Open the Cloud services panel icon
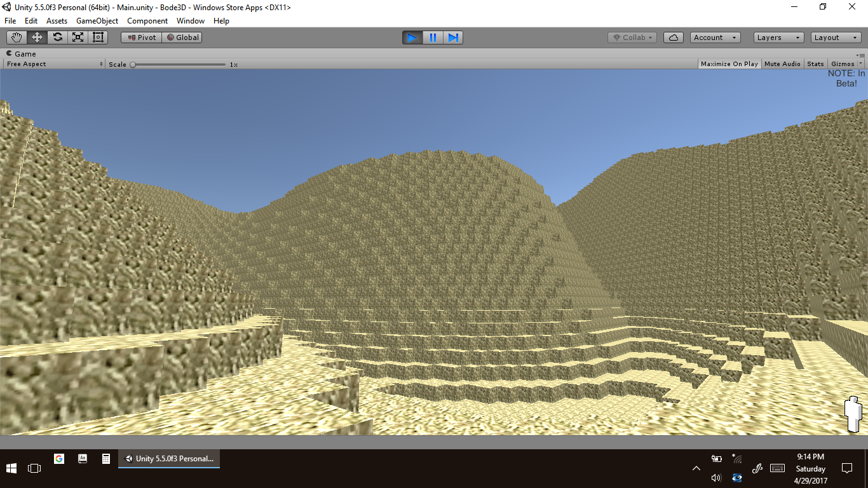868x488 pixels. (674, 37)
